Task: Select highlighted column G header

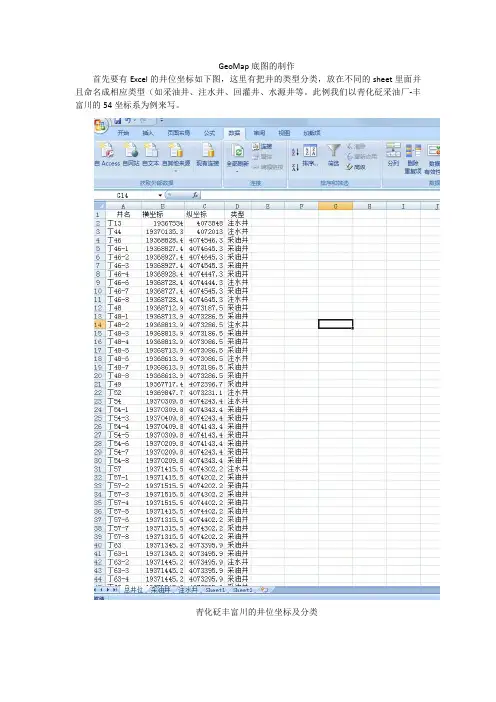Action: [x=335, y=206]
